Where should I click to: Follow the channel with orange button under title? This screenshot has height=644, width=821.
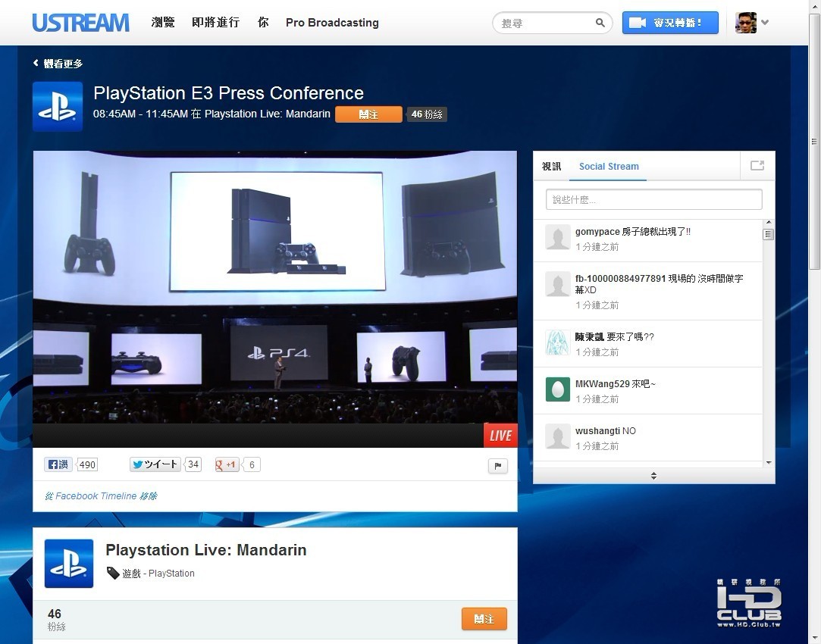[x=368, y=114]
